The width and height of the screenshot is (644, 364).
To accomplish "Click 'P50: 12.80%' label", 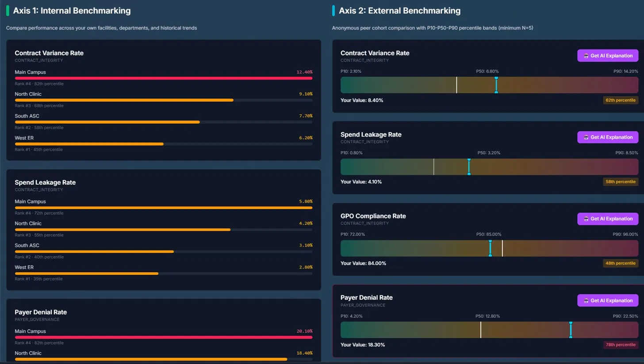I will tap(487, 316).
